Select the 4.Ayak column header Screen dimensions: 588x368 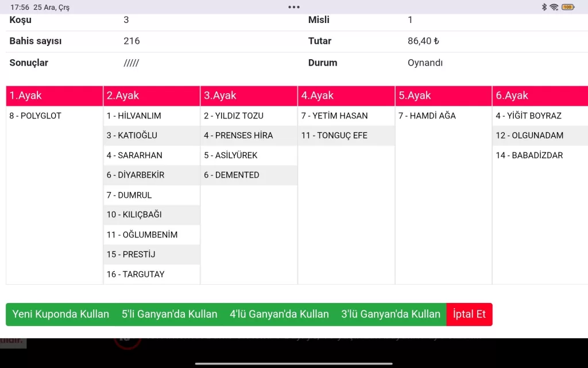346,96
